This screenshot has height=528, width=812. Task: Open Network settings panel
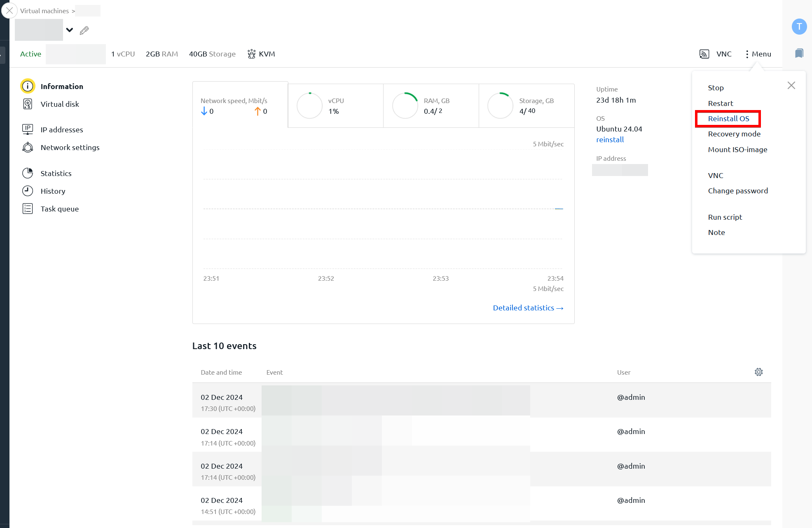(x=70, y=147)
